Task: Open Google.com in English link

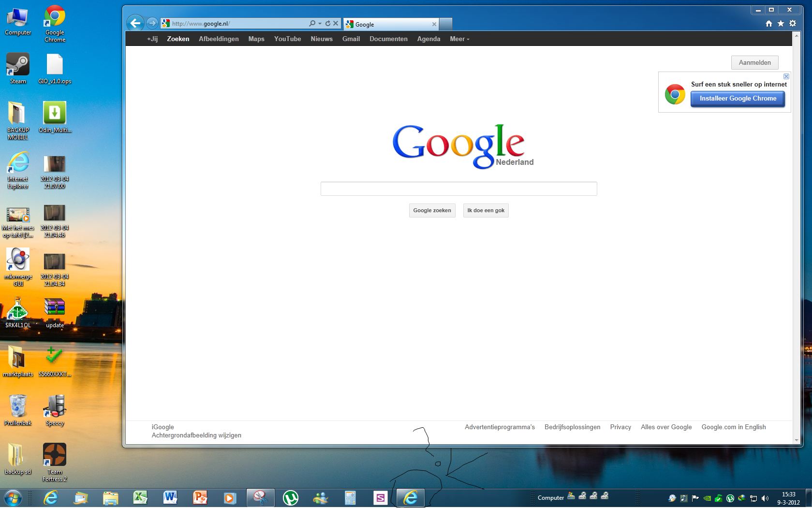Action: coord(734,427)
